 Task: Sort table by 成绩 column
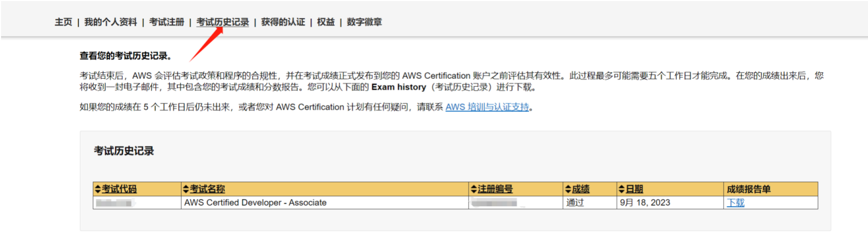tap(581, 189)
